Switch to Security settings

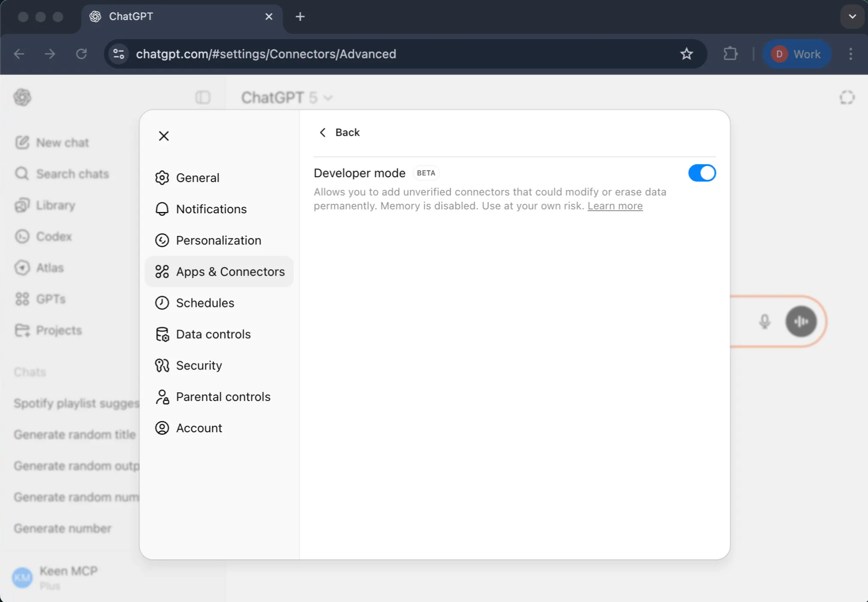pyautogui.click(x=198, y=365)
